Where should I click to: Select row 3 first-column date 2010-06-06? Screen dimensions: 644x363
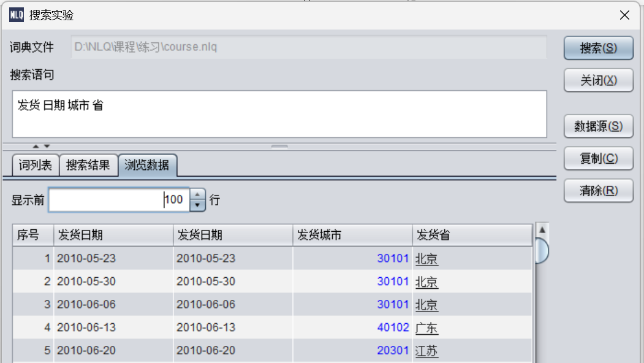pyautogui.click(x=86, y=304)
